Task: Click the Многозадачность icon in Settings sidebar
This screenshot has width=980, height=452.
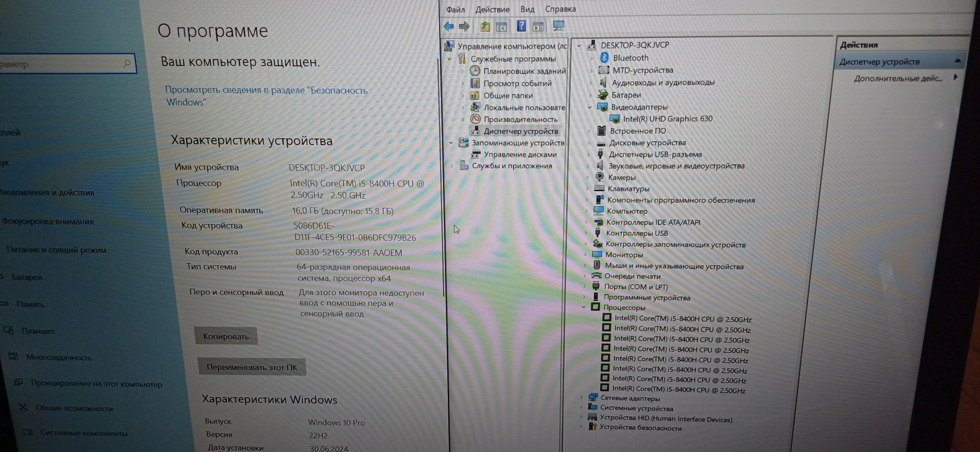Action: (x=13, y=356)
